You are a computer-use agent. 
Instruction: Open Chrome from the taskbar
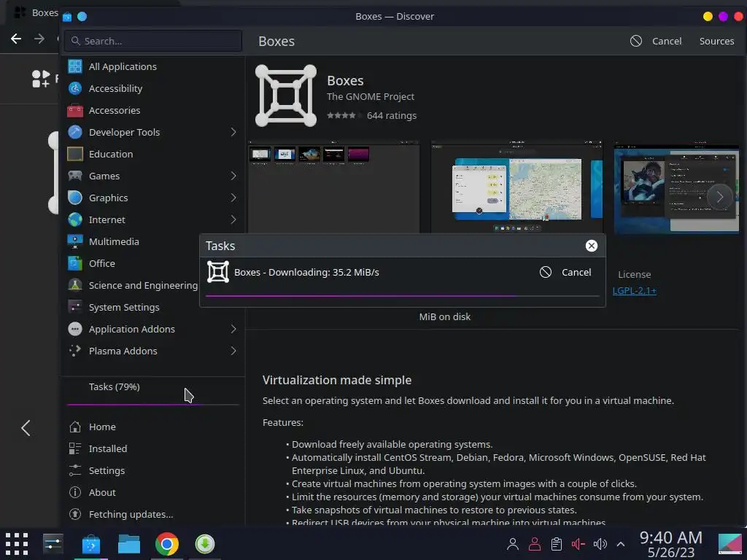(x=167, y=544)
